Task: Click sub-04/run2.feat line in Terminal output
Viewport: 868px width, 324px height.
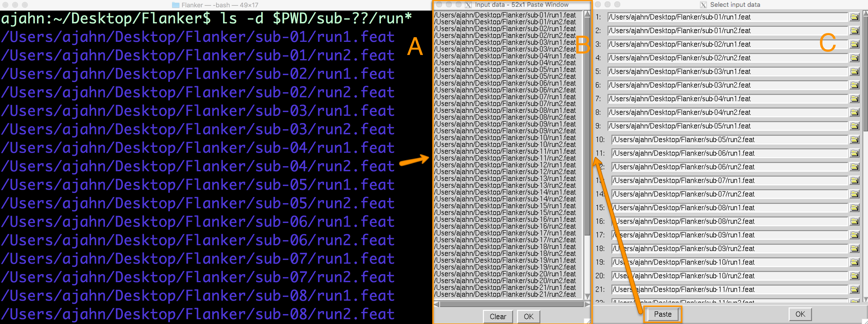Action: (x=197, y=166)
